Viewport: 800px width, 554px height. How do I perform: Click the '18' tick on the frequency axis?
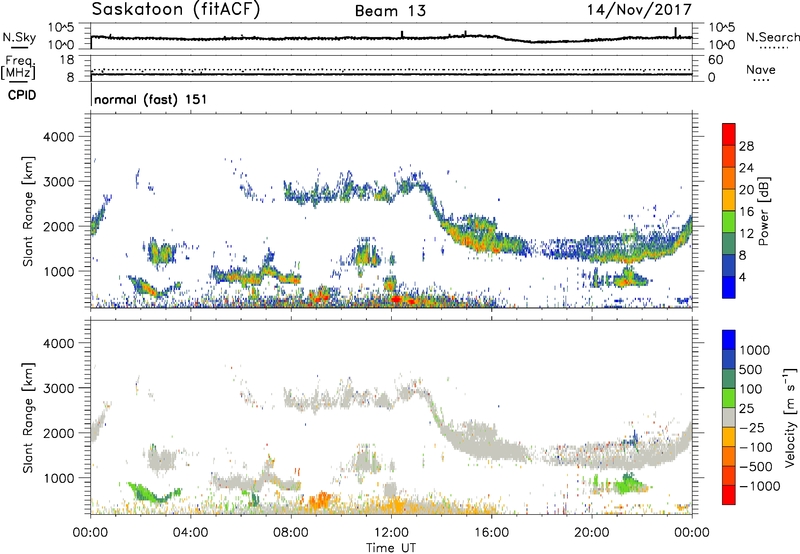(x=67, y=60)
